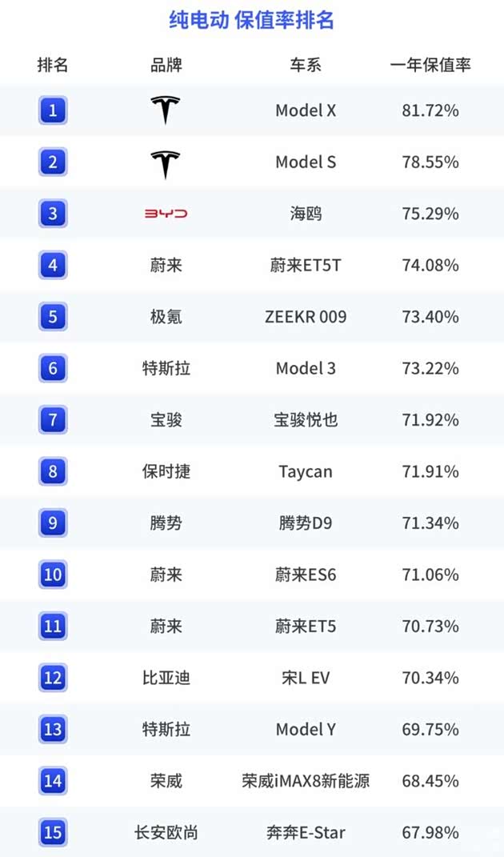Click the 一年保值率 column header
Screen dimensions: 504x857
(x=430, y=65)
